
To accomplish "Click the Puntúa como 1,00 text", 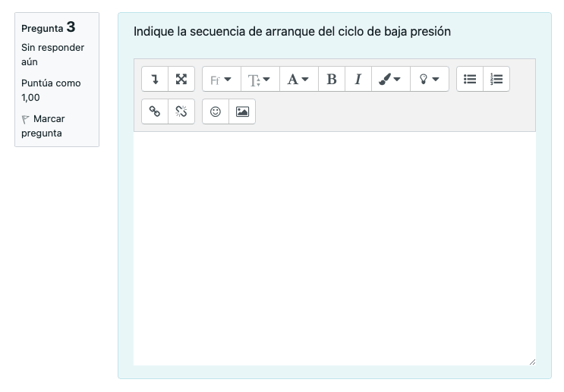I will pyautogui.click(x=51, y=90).
